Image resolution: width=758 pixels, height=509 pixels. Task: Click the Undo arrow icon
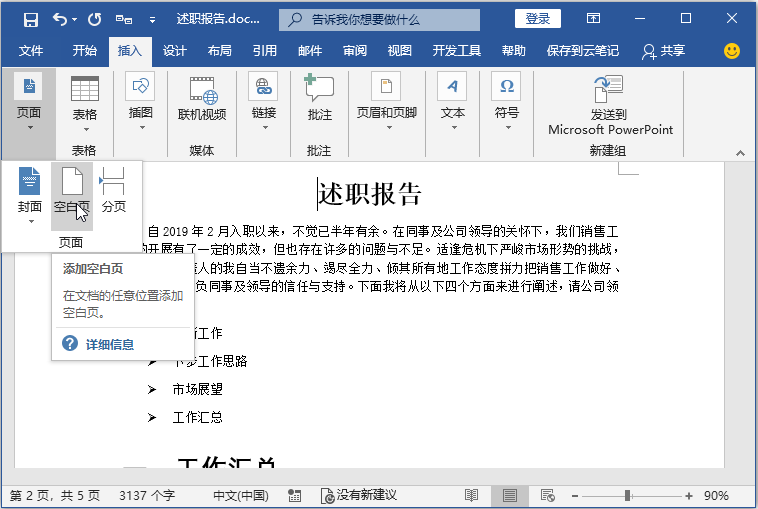(59, 19)
